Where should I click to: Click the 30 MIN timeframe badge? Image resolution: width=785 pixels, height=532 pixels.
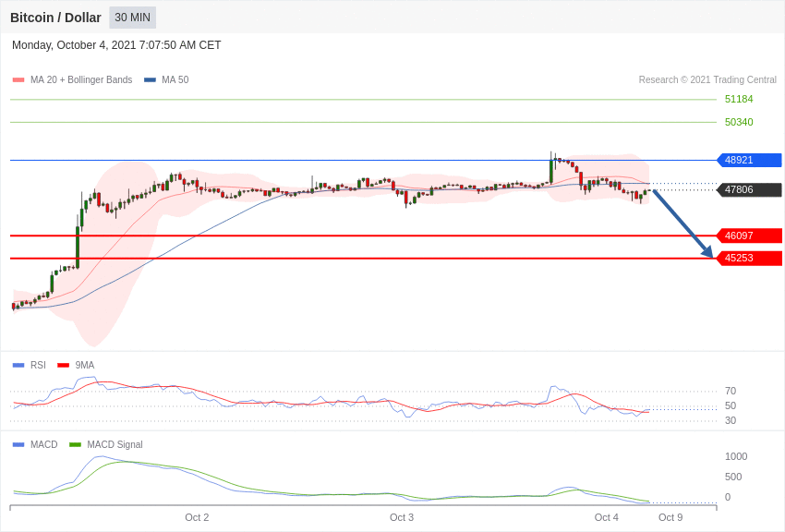(133, 18)
